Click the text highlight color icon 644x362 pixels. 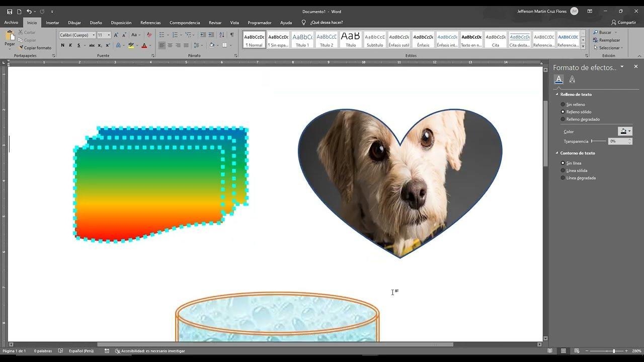tap(131, 45)
